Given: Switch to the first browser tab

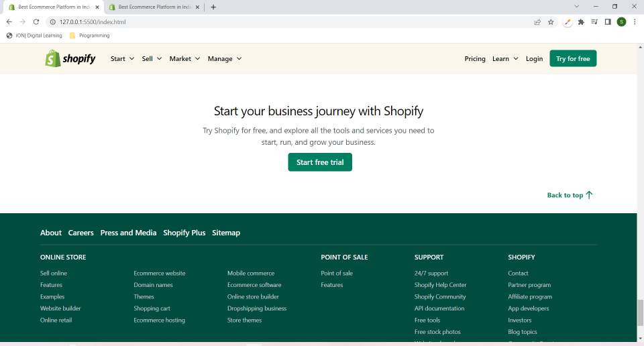Looking at the screenshot, I should coord(54,7).
